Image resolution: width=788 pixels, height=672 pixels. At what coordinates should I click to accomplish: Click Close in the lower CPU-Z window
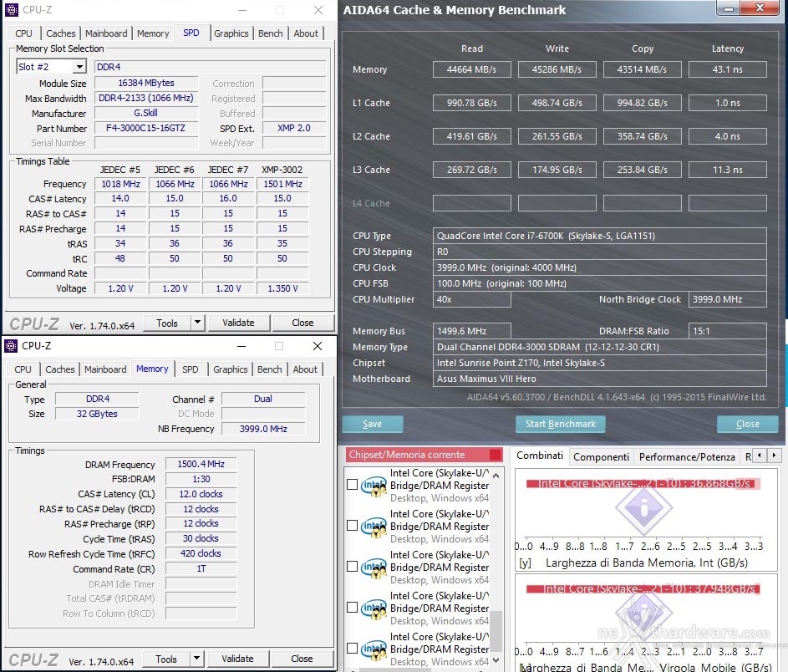point(302,659)
